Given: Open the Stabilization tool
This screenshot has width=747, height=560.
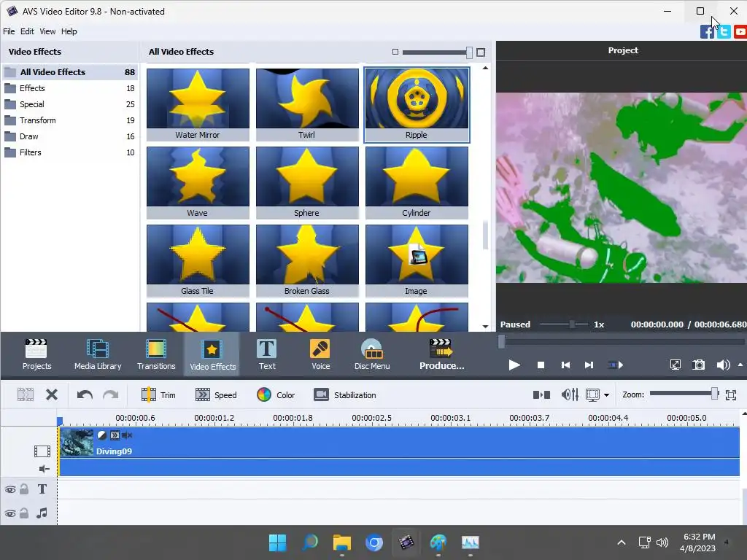Looking at the screenshot, I should 345,394.
